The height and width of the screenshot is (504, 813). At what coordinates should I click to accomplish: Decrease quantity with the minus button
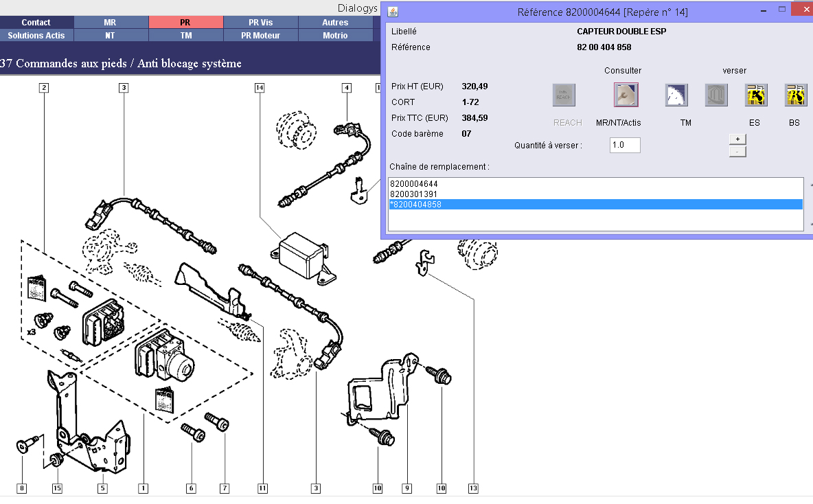(x=737, y=151)
